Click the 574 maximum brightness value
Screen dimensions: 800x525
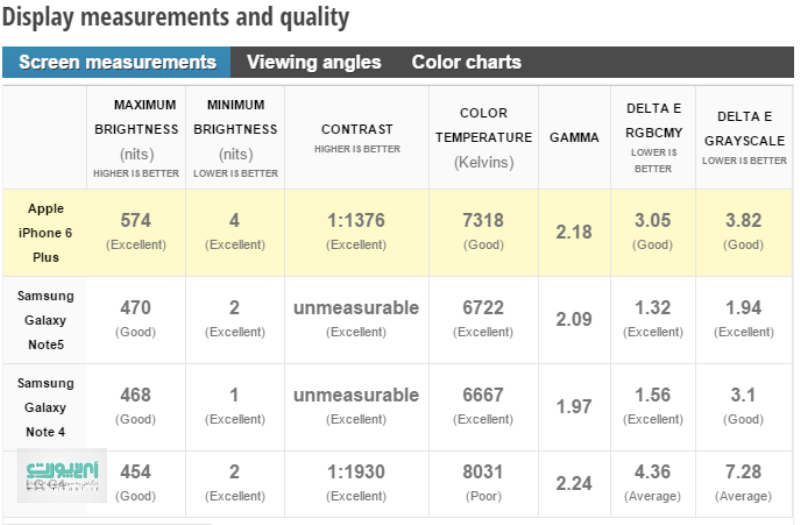click(136, 220)
